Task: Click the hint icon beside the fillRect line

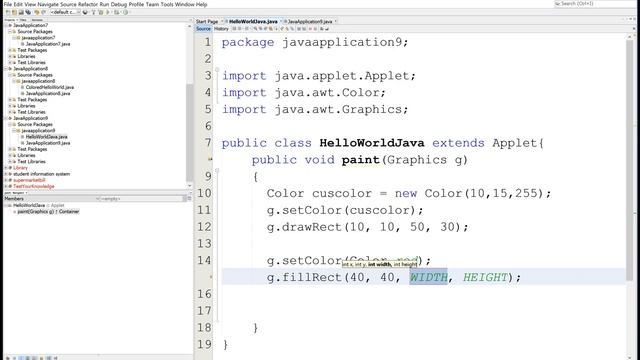Action: click(x=211, y=277)
